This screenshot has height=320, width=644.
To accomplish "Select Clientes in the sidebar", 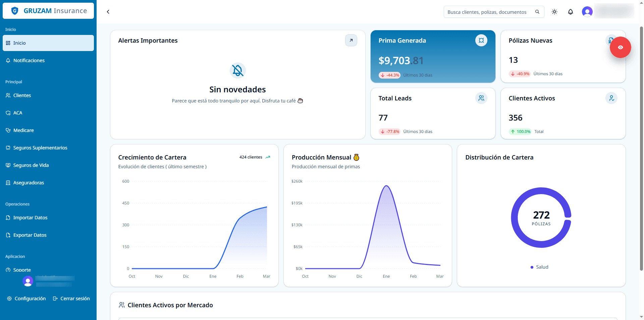I will click(22, 95).
